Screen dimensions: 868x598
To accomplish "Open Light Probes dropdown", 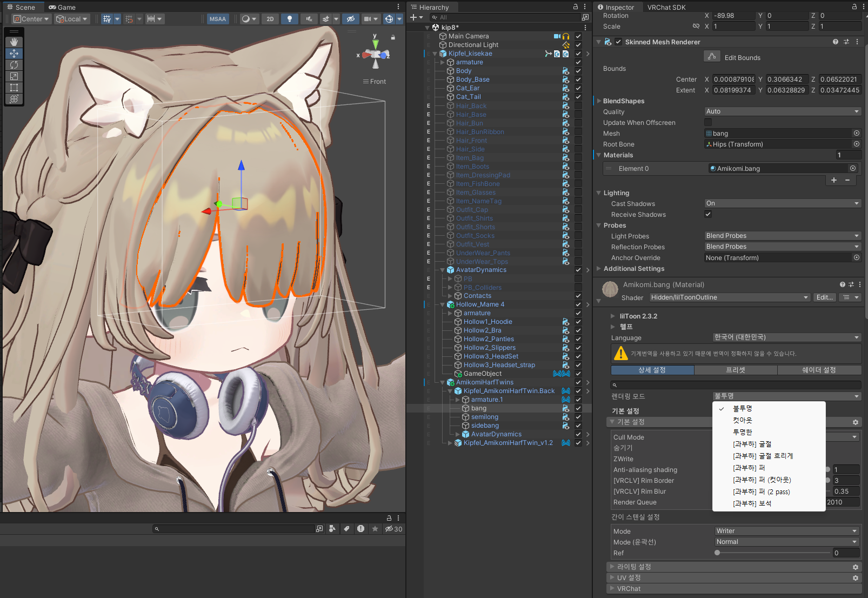I will (x=783, y=236).
